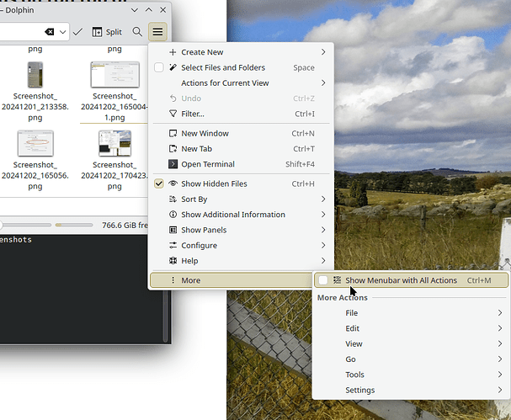The image size is (511, 420).
Task: Click the three-dot icon beside More
Action: 173,280
